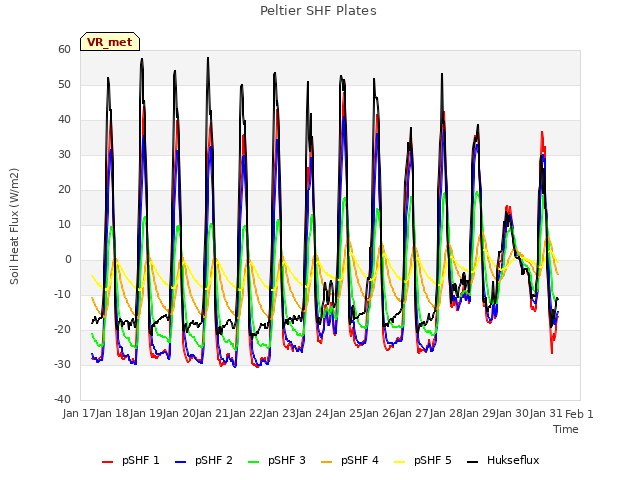Click the Soil Heat Flux (W/m2) axis label
This screenshot has height=480, width=640.
click(x=14, y=226)
